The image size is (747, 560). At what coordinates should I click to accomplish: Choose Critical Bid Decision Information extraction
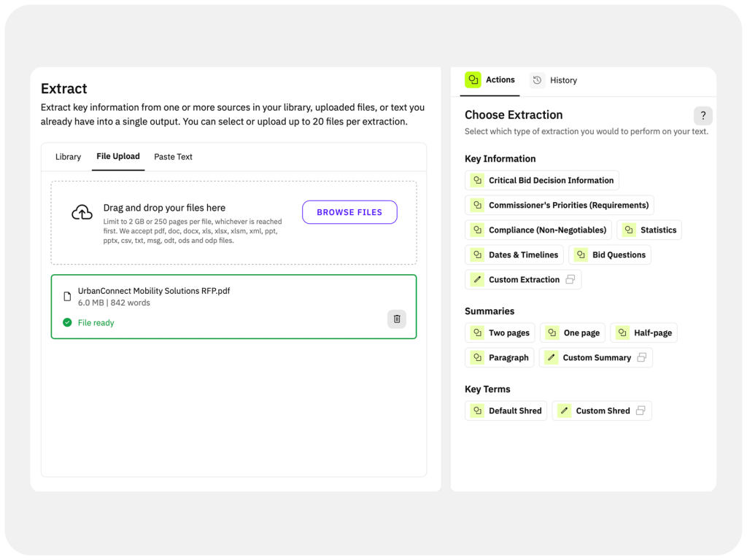(x=542, y=180)
